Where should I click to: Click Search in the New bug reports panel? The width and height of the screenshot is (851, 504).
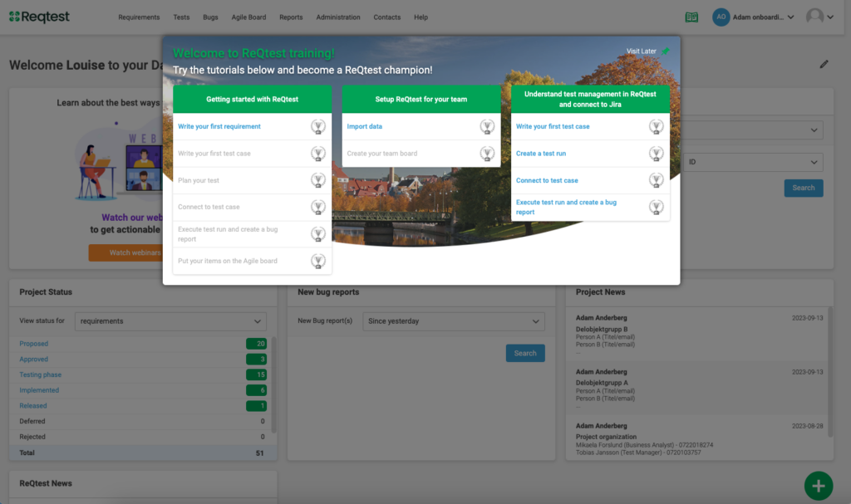[525, 353]
